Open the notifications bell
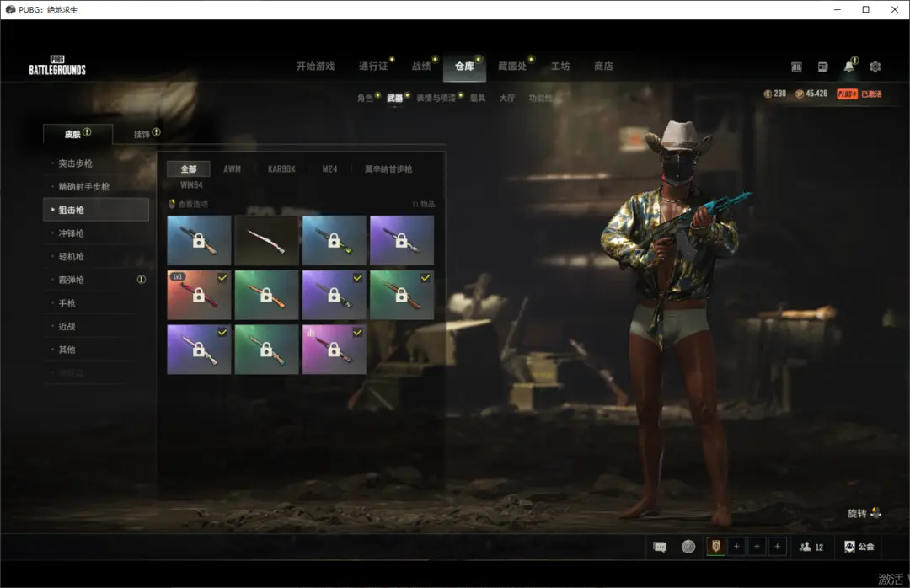This screenshot has height=588, width=910. pos(849,67)
